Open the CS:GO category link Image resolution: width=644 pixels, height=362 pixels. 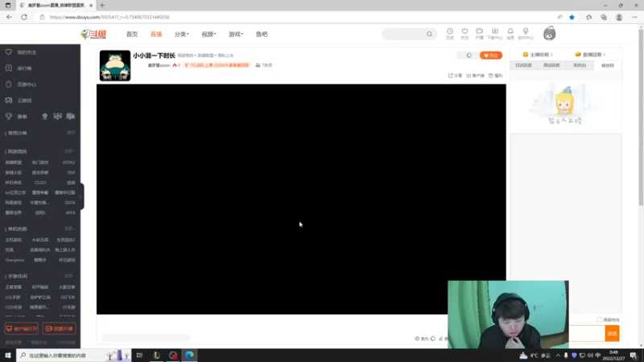40,183
